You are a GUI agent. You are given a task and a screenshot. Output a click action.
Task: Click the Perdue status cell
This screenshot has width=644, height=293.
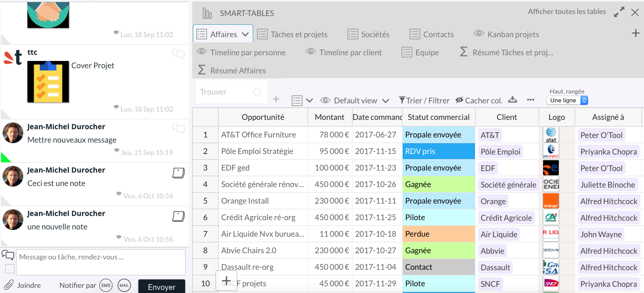[x=439, y=234]
